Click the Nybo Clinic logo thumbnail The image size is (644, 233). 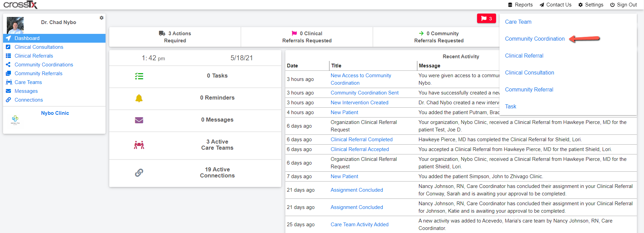click(x=15, y=120)
